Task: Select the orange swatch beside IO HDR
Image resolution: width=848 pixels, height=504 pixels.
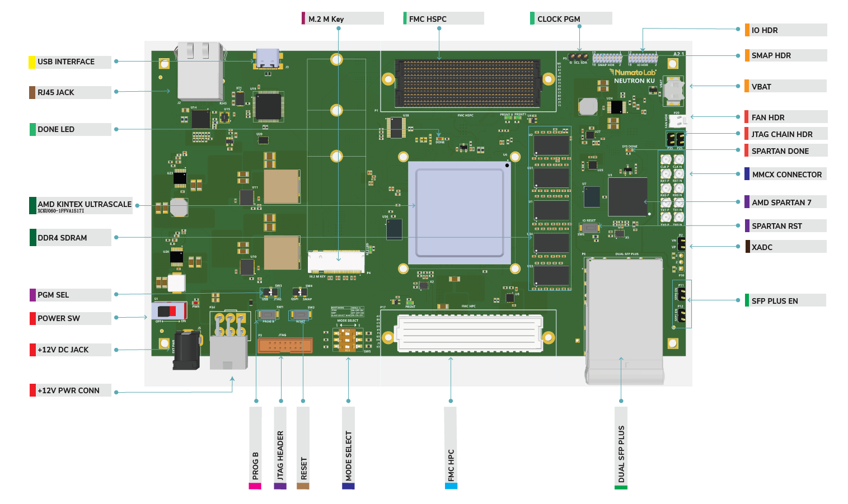Action: pyautogui.click(x=747, y=30)
